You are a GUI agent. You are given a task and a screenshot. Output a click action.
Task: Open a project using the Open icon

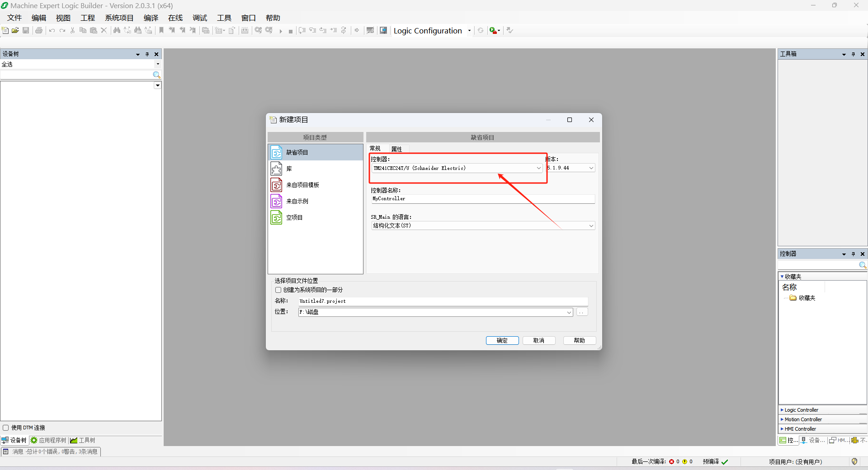[15, 30]
